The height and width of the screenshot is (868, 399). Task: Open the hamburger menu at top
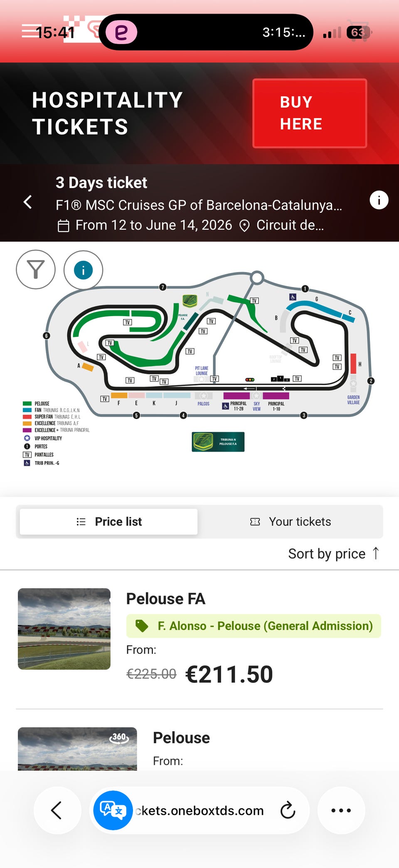tap(29, 31)
